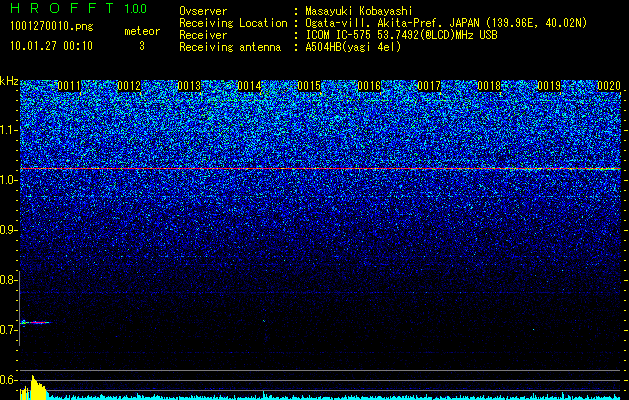Image resolution: width=629 pixels, height=400 pixels.
Task: Click time marker 0016
Action: coord(369,86)
